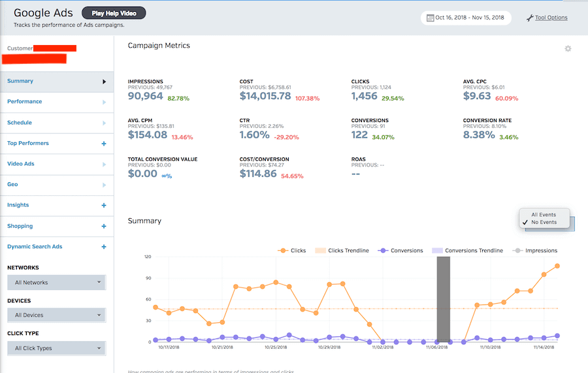588x373 pixels.
Task: Click plus icon beside Dynamic Search Ads
Action: tap(104, 247)
